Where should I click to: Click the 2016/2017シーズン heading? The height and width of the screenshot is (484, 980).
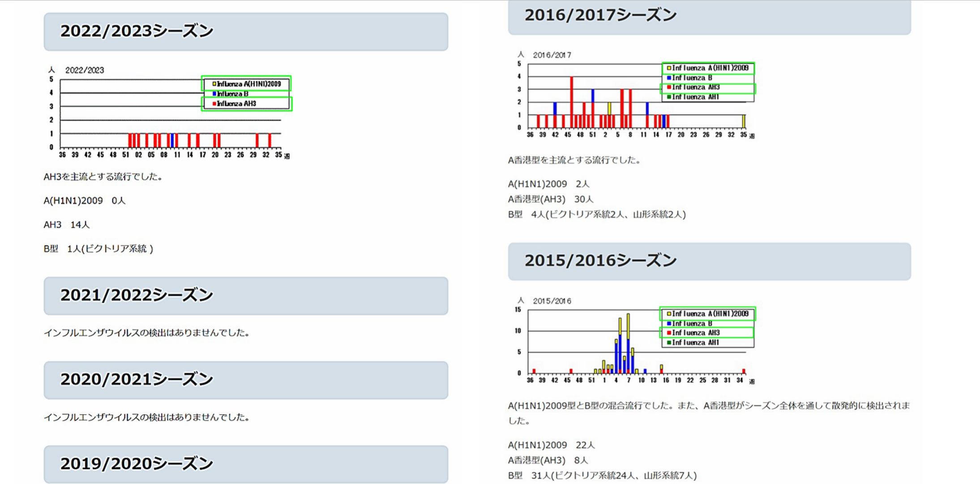600,15
